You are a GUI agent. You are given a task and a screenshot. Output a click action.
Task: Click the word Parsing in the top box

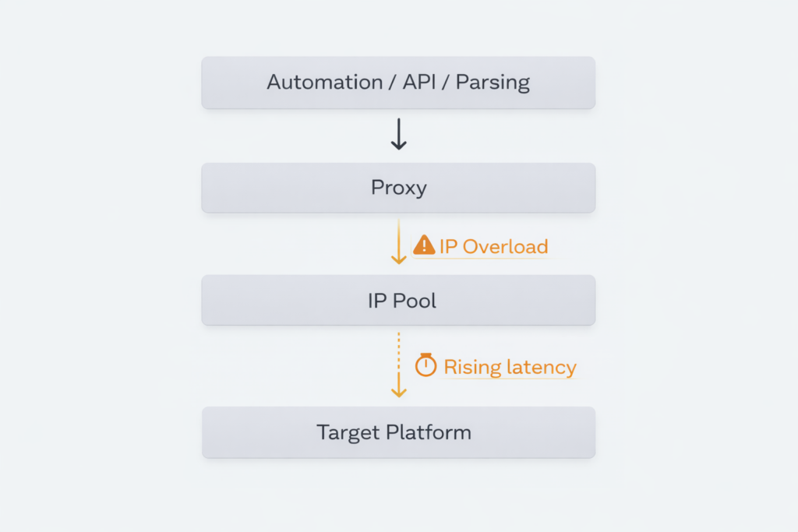(493, 83)
